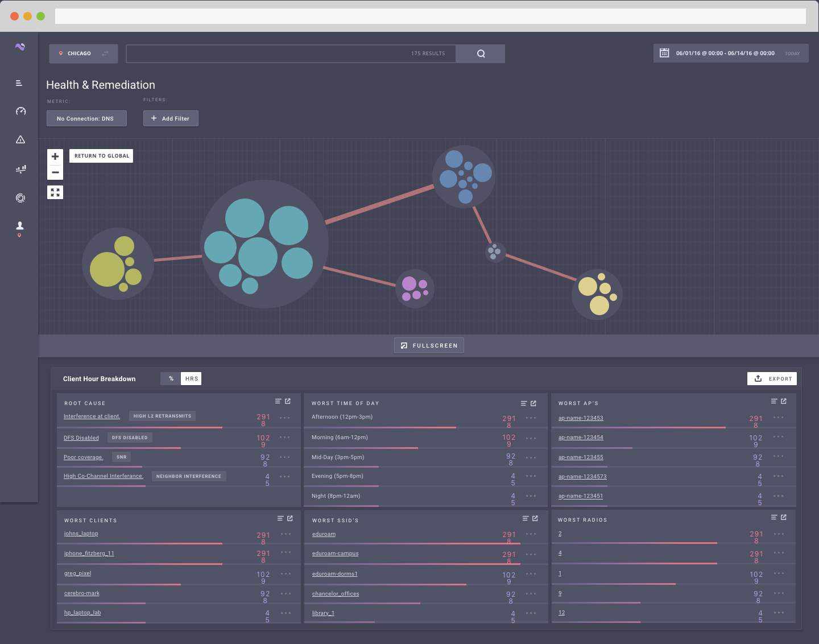Viewport: 819px width, 644px height.
Task: Open the sidebar list menu icon
Action: coord(19,83)
